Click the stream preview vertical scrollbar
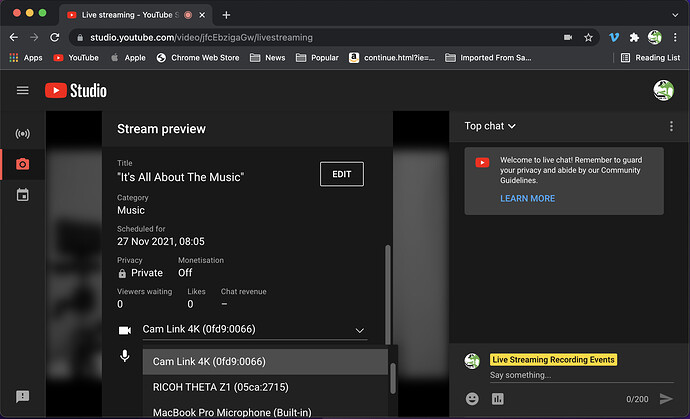 pyautogui.click(x=388, y=294)
